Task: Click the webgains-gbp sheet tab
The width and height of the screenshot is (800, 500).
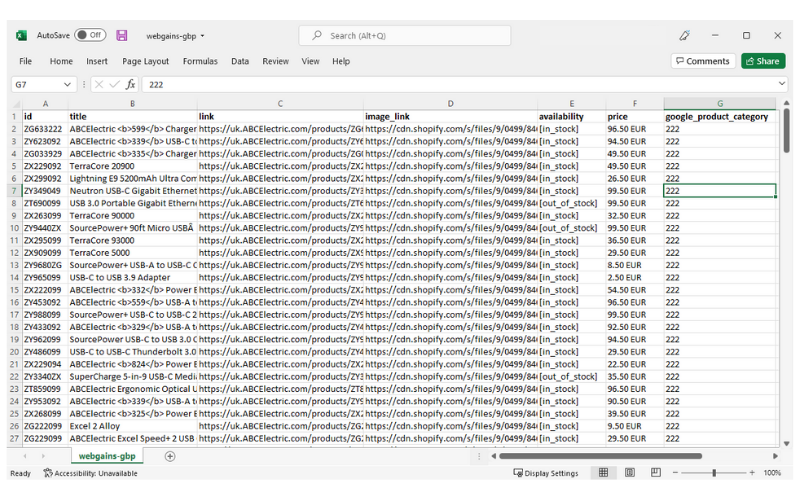Action: click(x=107, y=456)
